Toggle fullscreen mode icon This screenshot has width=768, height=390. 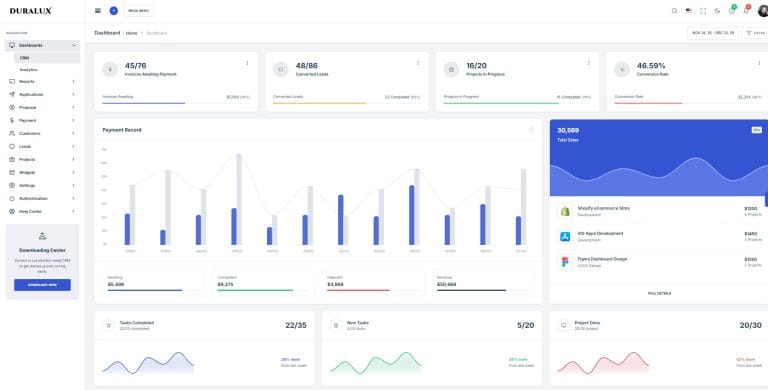click(x=703, y=11)
